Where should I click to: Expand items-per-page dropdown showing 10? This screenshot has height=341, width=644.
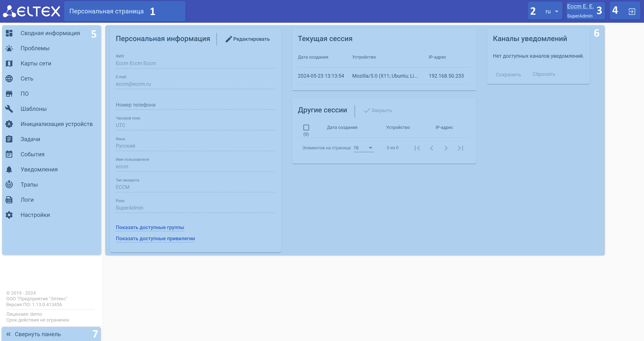pos(364,148)
